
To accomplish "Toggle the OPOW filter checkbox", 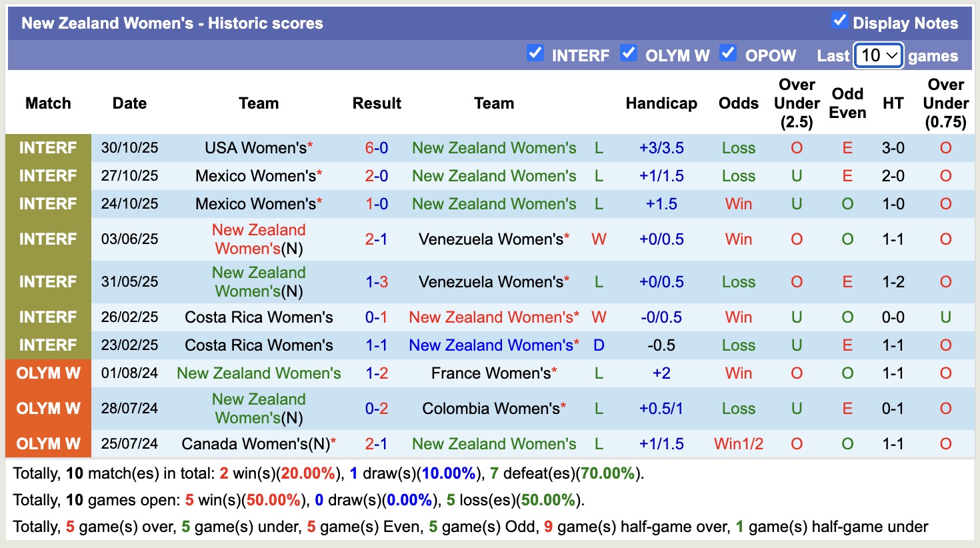I will coord(728,53).
